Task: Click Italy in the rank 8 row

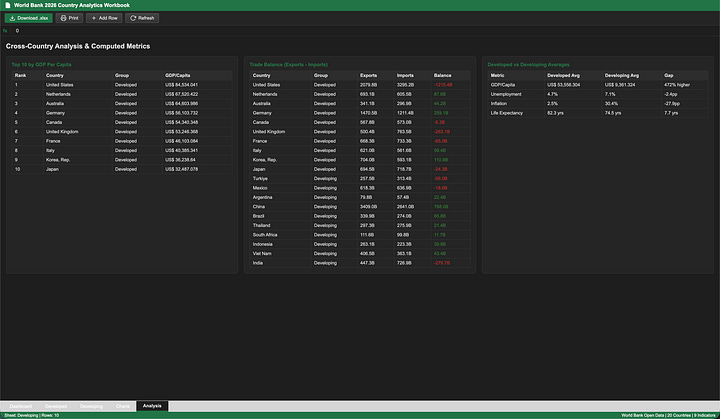Action: (50, 151)
